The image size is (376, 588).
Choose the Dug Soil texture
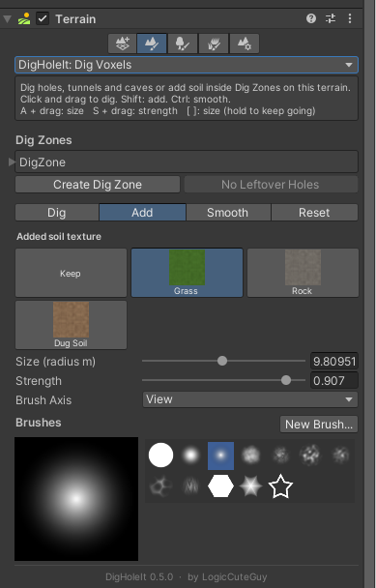71,325
